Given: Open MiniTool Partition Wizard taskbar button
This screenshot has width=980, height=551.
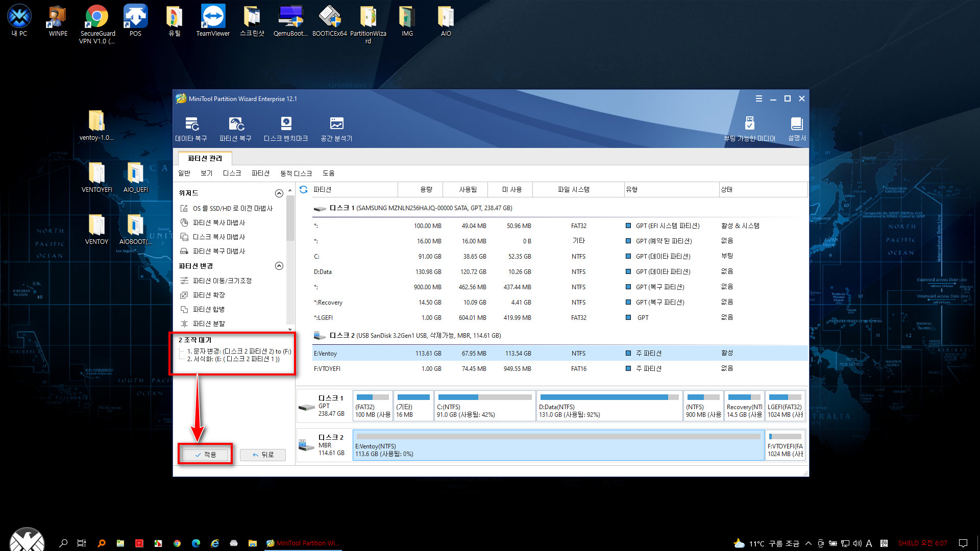Looking at the screenshot, I should click(x=303, y=543).
